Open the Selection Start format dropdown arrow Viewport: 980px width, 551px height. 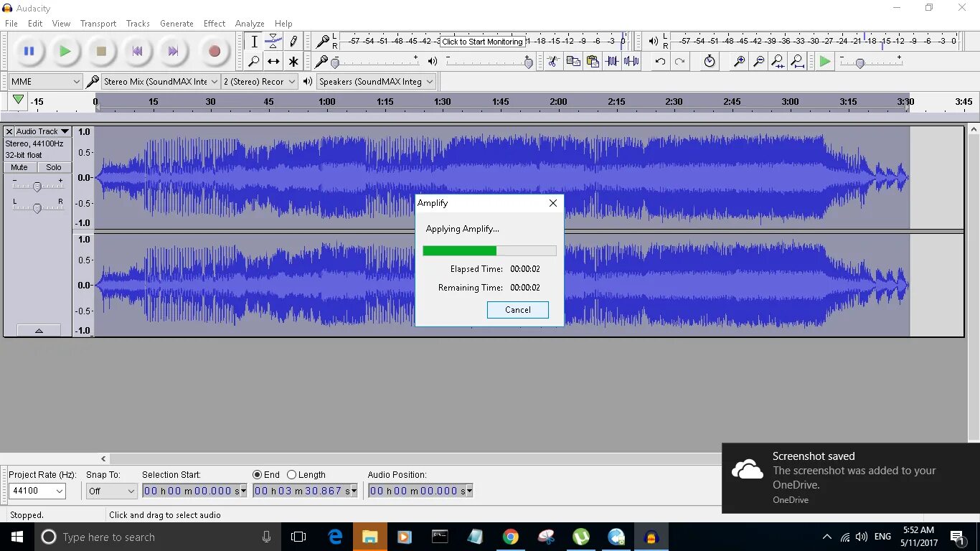243,491
